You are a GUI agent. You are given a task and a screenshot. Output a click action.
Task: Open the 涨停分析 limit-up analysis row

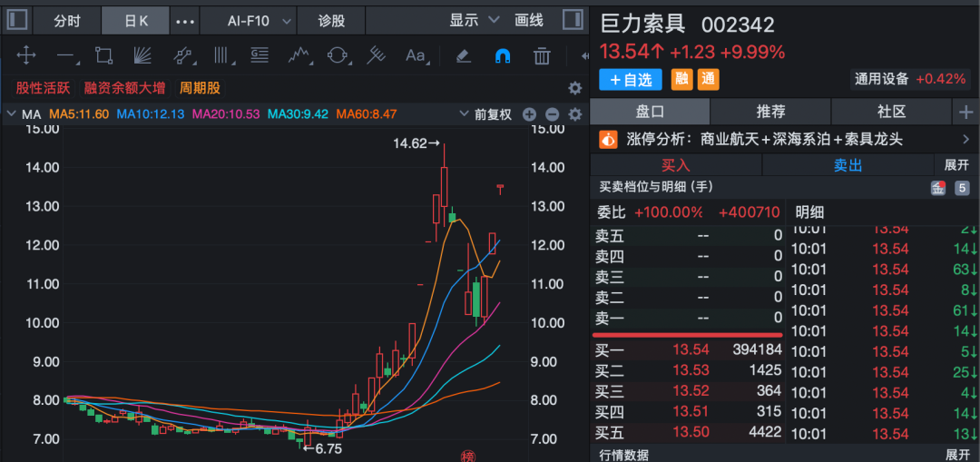784,140
